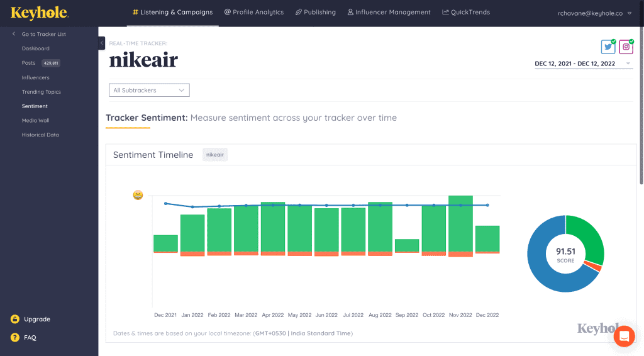Go to Tracker List link
644x356 pixels.
(43, 34)
